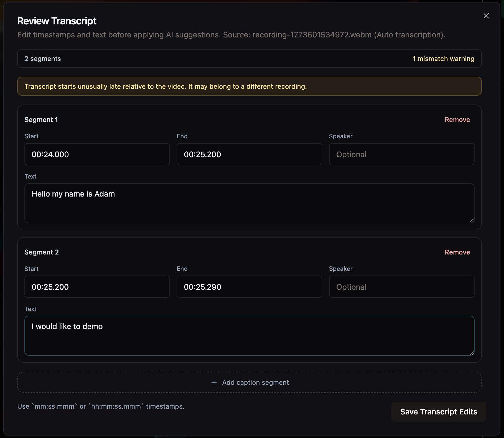Click the resize grip on Segment 1 text area
Viewport: 504px width, 438px height.
472,220
